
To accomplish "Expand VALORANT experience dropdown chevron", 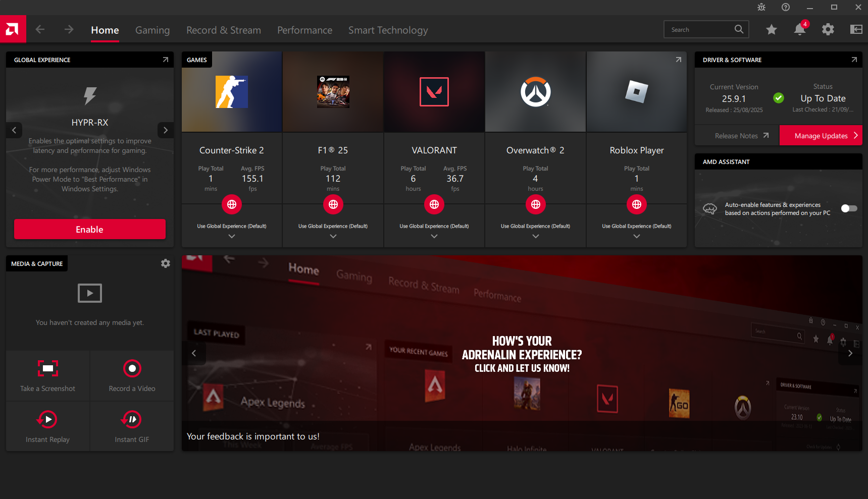I will tap(434, 236).
